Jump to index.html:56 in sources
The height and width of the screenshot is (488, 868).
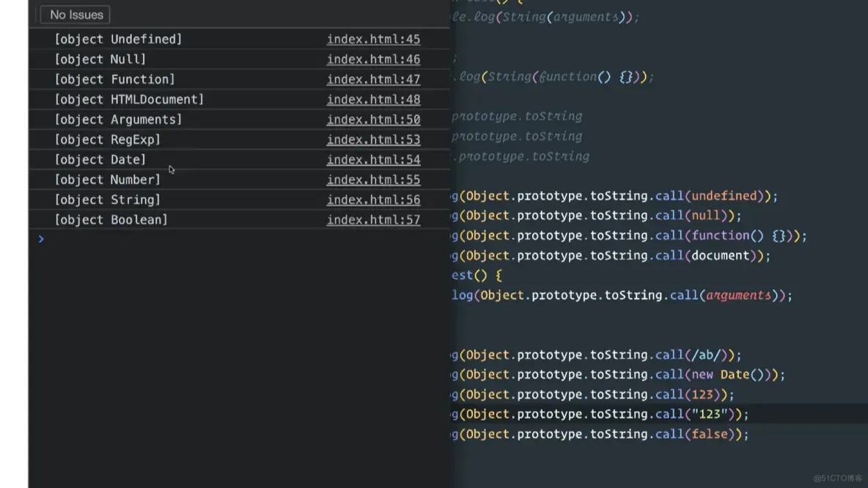pos(373,200)
